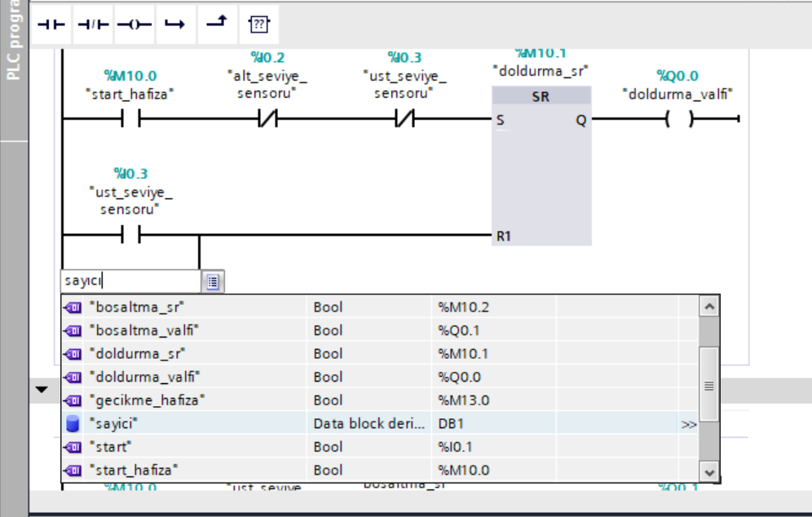The image size is (812, 517).
Task: Insert an empty box instruction
Action: (258, 24)
